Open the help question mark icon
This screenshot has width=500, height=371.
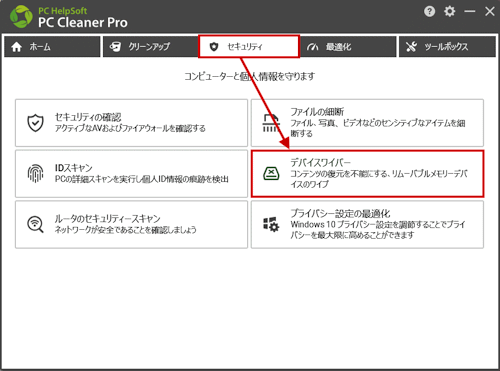coord(429,12)
